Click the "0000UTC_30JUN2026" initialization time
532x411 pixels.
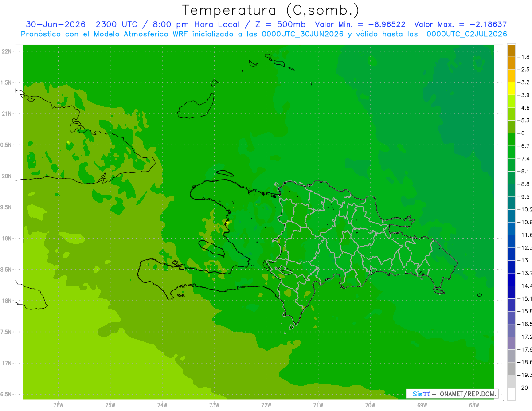tap(303, 34)
